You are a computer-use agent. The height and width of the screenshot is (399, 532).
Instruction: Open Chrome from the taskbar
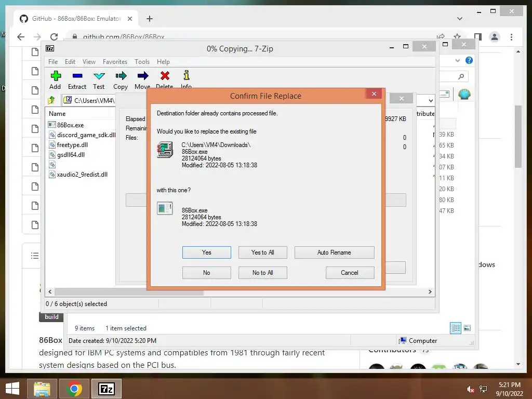pos(74,389)
